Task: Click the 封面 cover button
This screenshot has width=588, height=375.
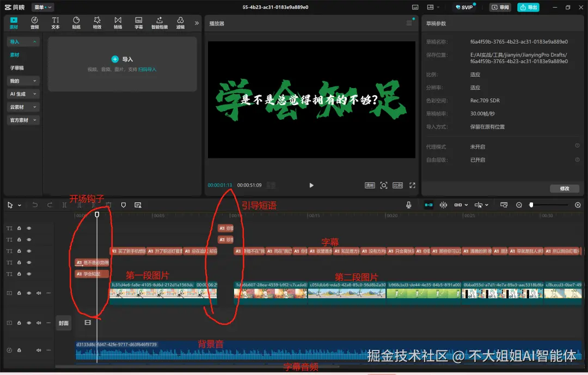Action: tap(63, 323)
